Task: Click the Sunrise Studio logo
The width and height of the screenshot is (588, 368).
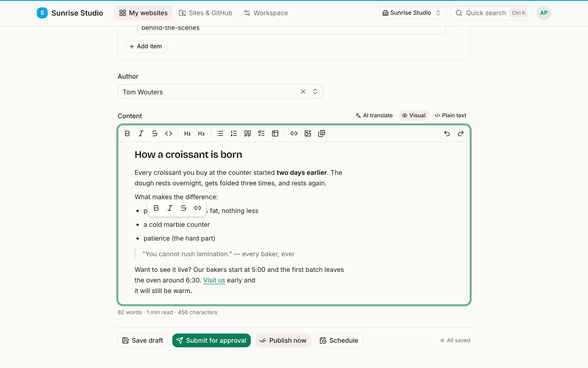Action: (42, 13)
